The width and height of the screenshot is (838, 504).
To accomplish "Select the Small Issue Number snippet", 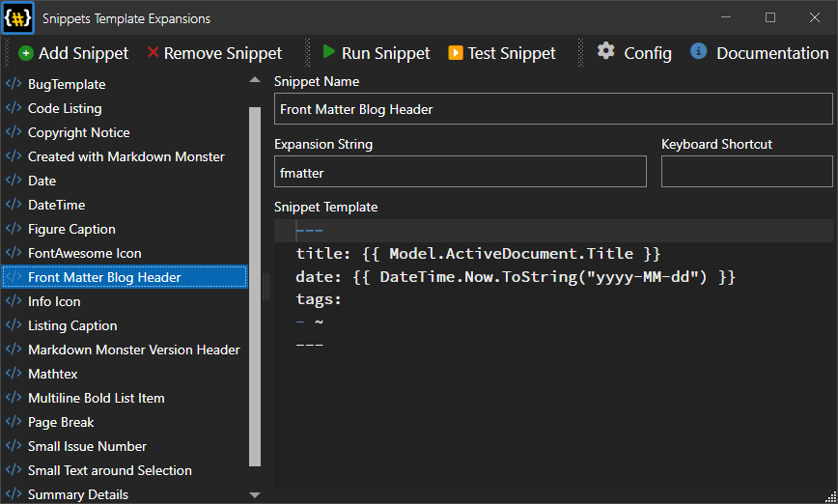I will [87, 446].
